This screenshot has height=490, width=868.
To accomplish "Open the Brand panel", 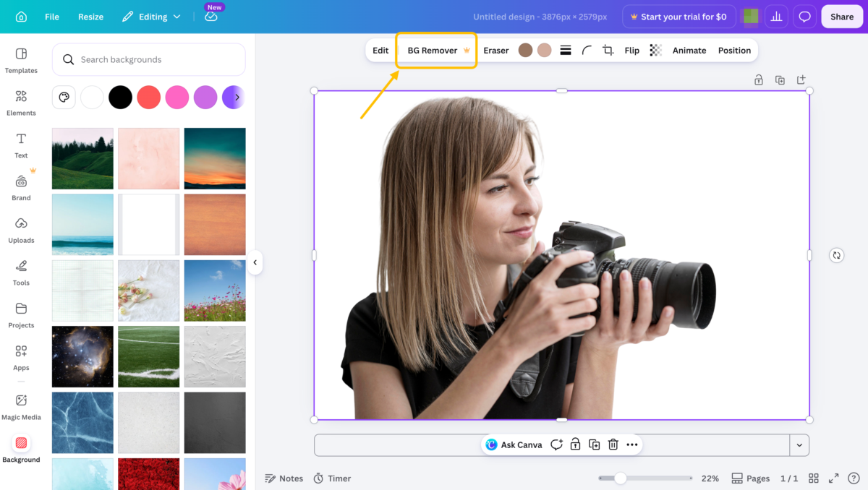I will [x=21, y=188].
